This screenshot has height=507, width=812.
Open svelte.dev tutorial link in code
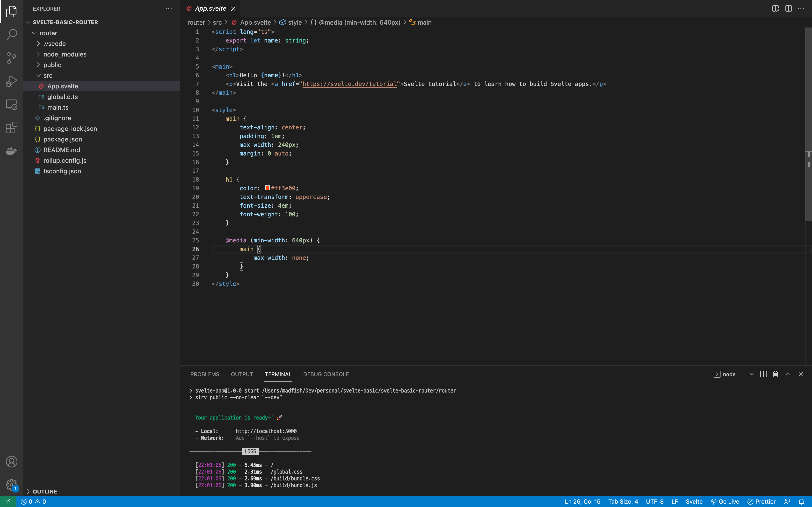[349, 84]
